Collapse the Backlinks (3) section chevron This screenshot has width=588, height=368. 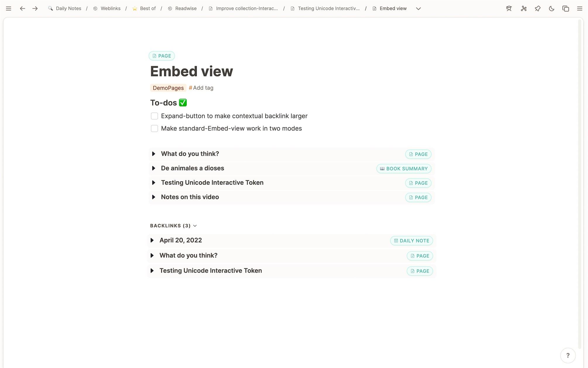click(x=195, y=226)
